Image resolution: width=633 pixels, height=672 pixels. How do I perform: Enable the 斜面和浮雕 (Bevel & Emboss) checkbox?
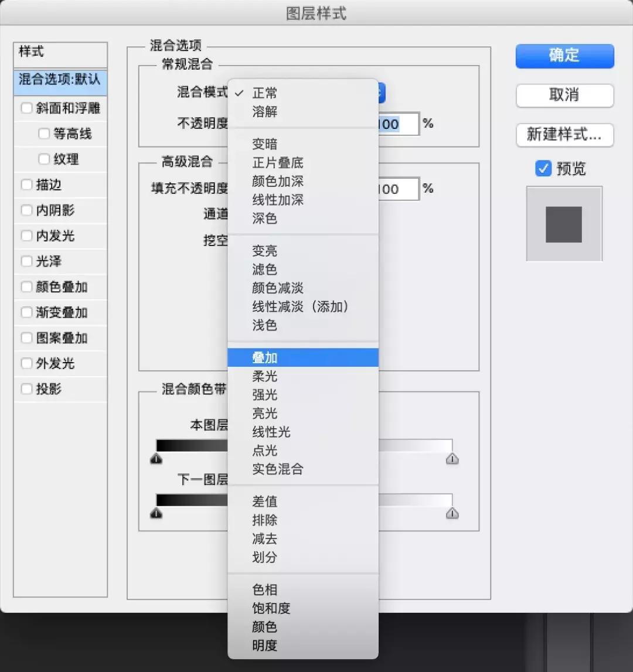click(26, 108)
